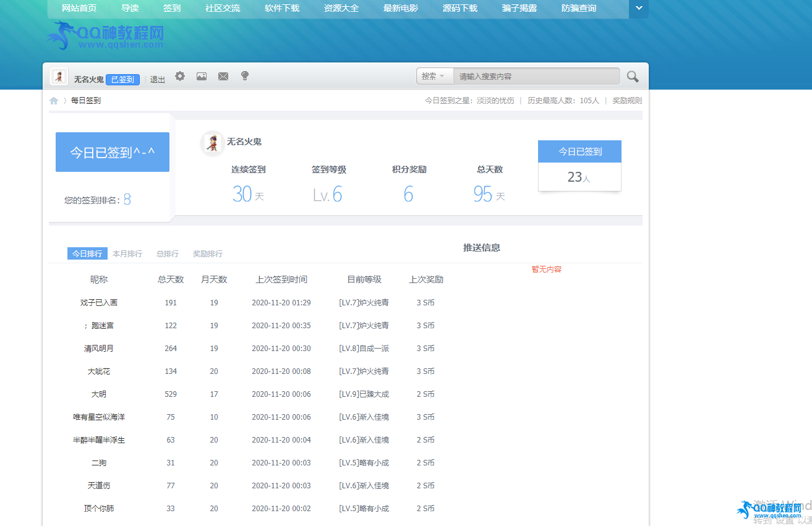The image size is (812, 526).
Task: Open the 搜索 type dropdown
Action: 435,76
